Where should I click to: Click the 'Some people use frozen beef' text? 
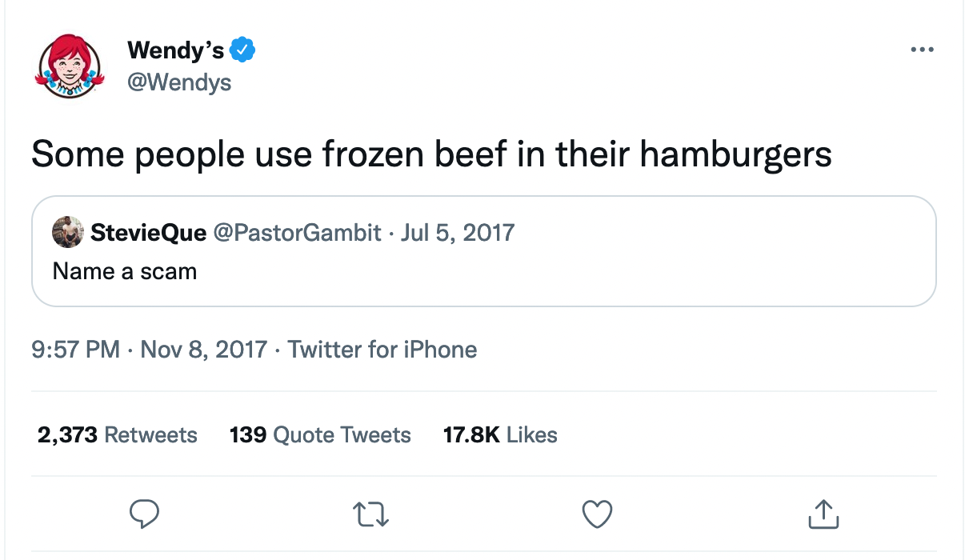(431, 154)
